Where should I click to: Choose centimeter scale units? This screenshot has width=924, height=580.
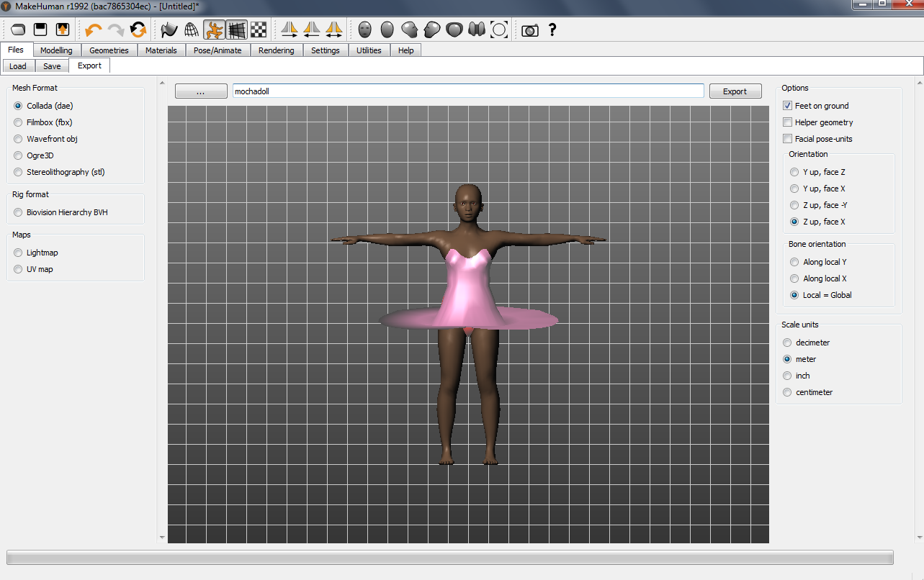click(787, 392)
